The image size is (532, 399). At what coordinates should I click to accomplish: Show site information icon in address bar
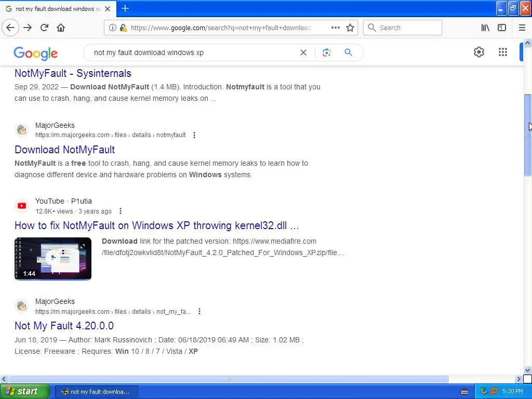113,28
